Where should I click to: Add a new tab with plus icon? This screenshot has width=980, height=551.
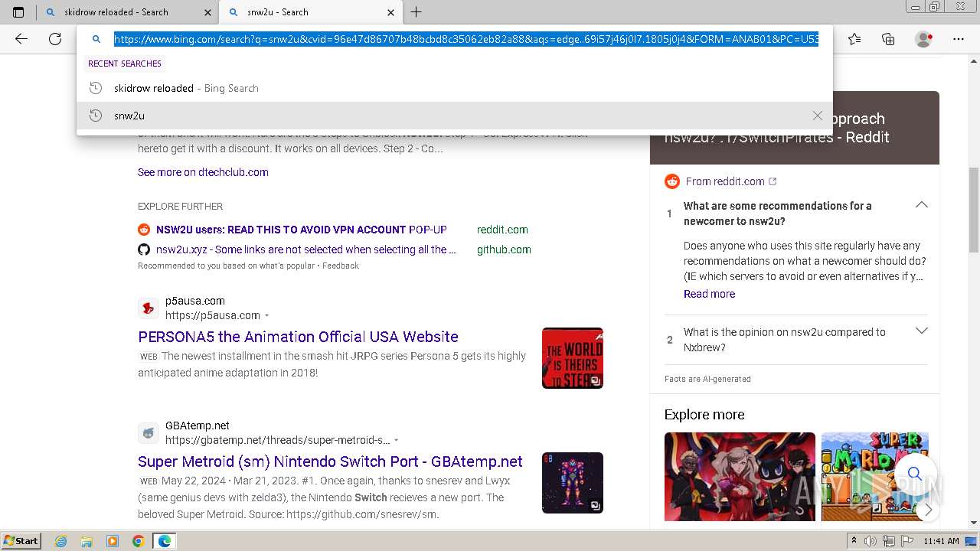[416, 12]
